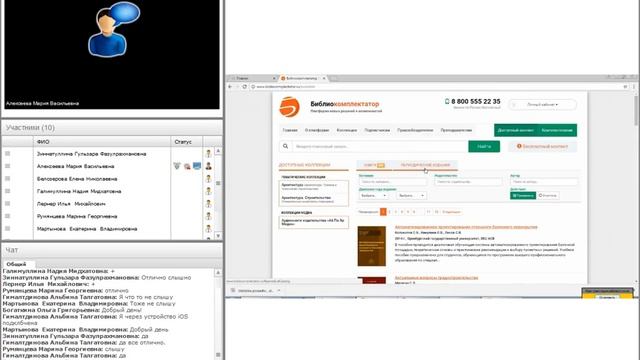Click participant icon beside Зиннатуллина Гульзара
The height and width of the screenshot is (360, 640).
pos(209,153)
